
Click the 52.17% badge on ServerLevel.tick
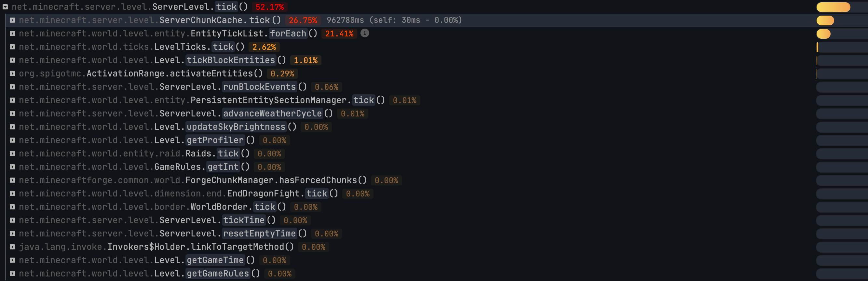pyautogui.click(x=270, y=7)
